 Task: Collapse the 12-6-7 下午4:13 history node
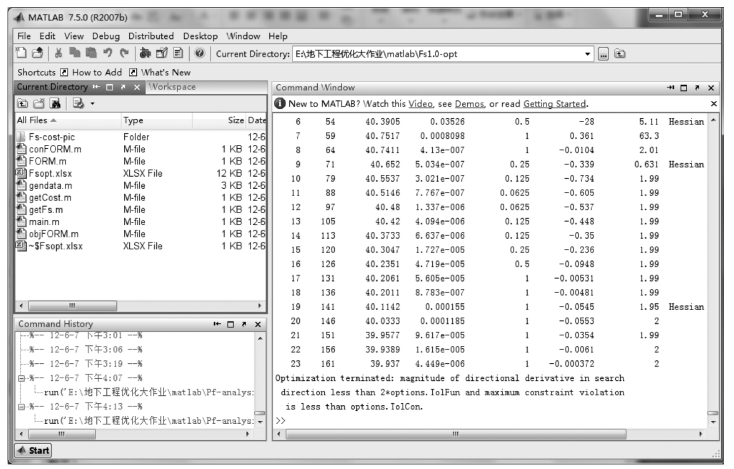[21, 407]
